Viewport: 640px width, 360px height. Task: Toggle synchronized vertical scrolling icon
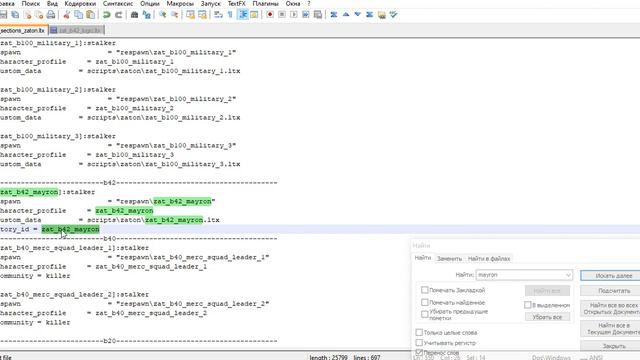[190, 15]
